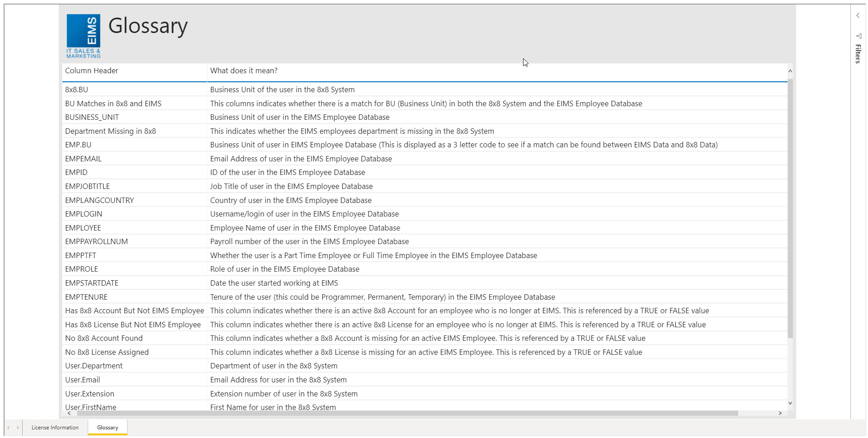
Task: Open the Filters pane label
Action: [858, 54]
